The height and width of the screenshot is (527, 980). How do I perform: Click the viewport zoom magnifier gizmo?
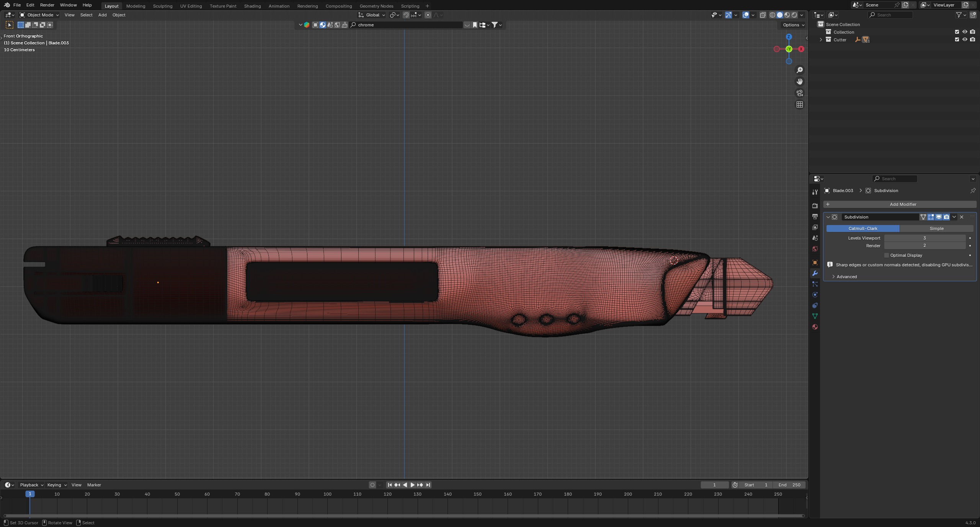[x=800, y=70]
